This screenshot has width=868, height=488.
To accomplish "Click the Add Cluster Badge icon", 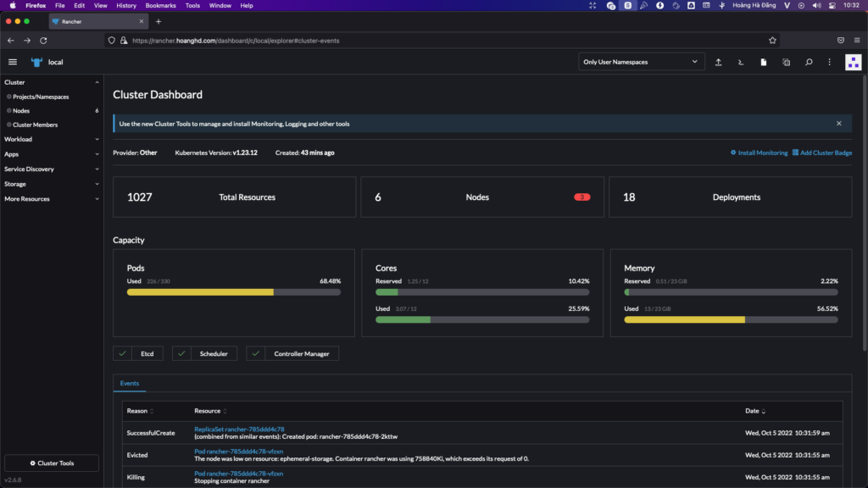I will tap(795, 152).
